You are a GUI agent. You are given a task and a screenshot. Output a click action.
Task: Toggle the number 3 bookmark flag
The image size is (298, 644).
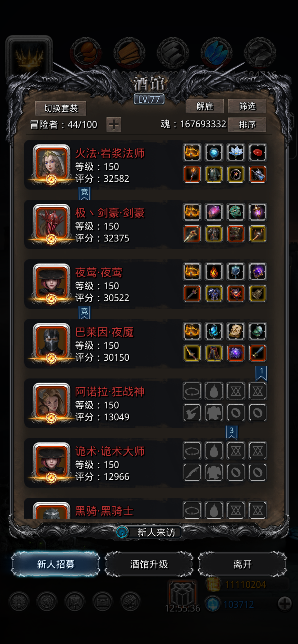[x=232, y=432]
